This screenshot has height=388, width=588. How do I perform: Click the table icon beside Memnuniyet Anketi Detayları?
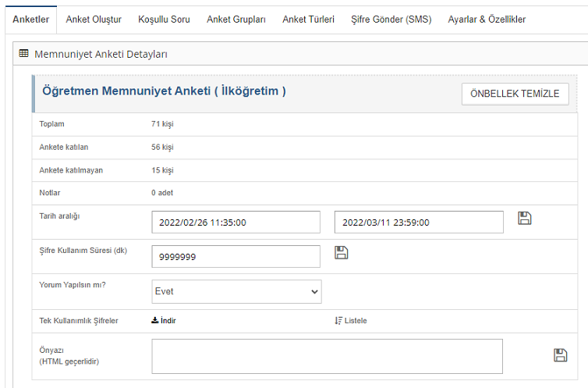(23, 54)
